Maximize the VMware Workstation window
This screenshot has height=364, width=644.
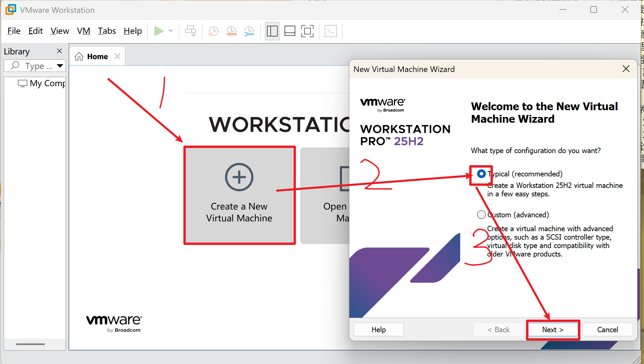tap(594, 10)
